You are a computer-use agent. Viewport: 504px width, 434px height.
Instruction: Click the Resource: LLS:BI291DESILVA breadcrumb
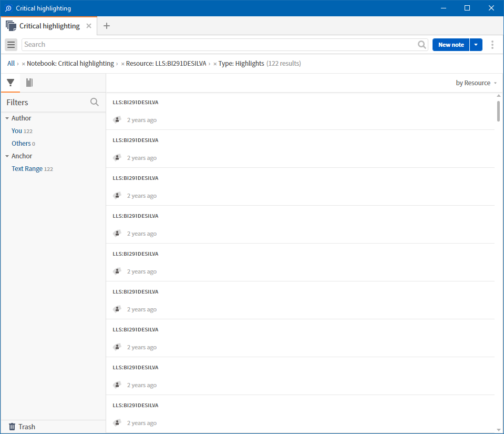point(166,63)
